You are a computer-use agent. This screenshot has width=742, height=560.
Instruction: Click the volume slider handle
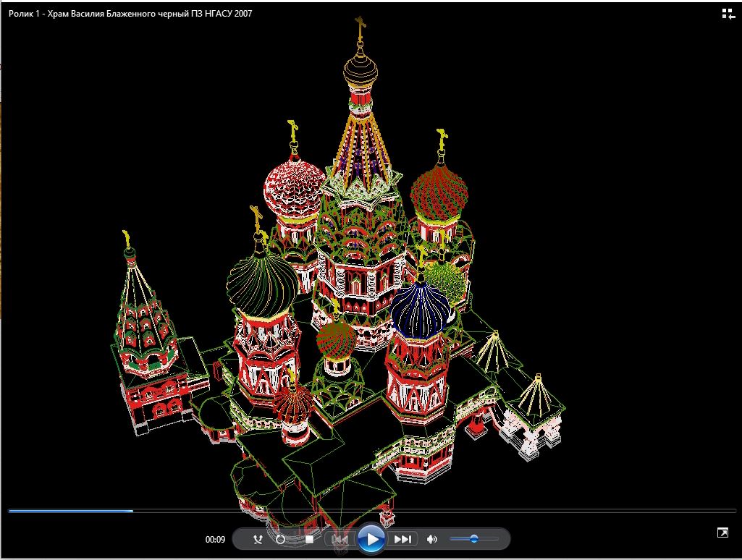tap(473, 539)
